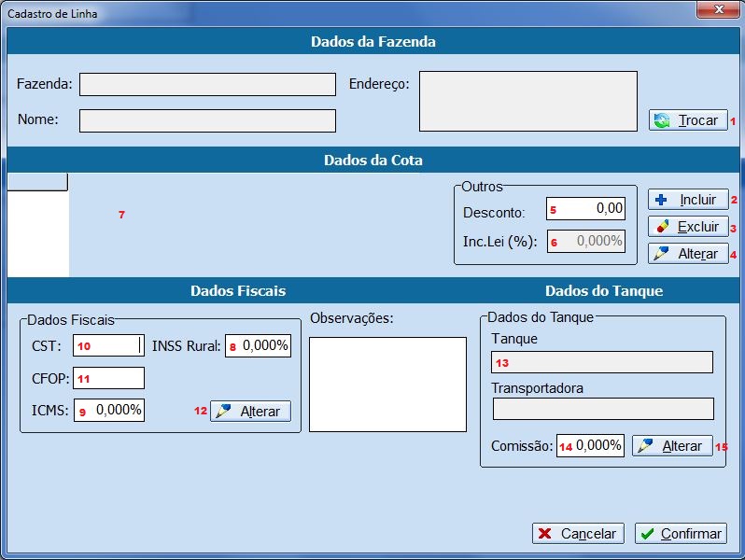The width and height of the screenshot is (745, 560).
Task: Click the Alterar button in Dados Fiscais
Action: [x=250, y=411]
